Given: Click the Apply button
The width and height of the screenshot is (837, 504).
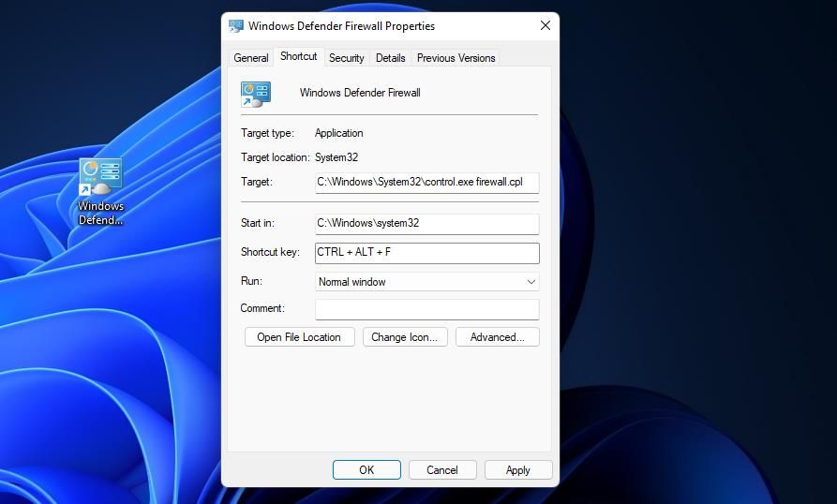Looking at the screenshot, I should click(518, 470).
